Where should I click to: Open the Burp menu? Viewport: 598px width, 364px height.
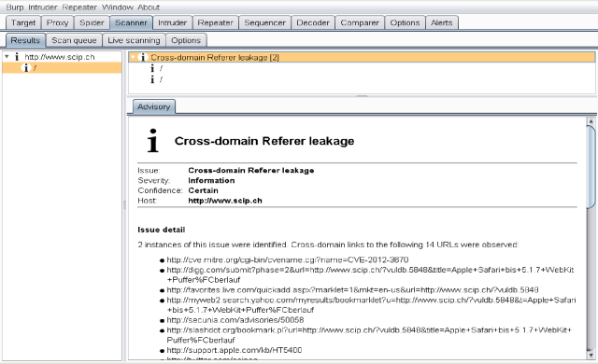click(x=15, y=7)
